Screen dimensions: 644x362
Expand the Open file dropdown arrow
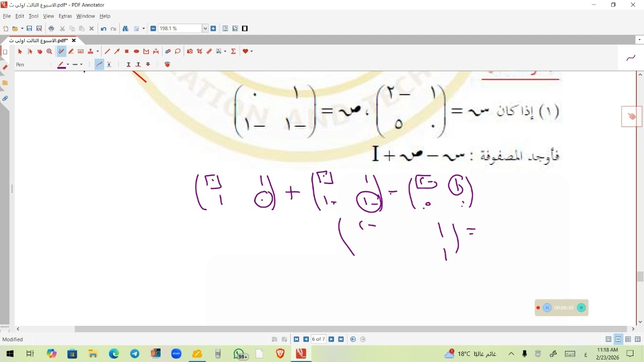(22, 29)
